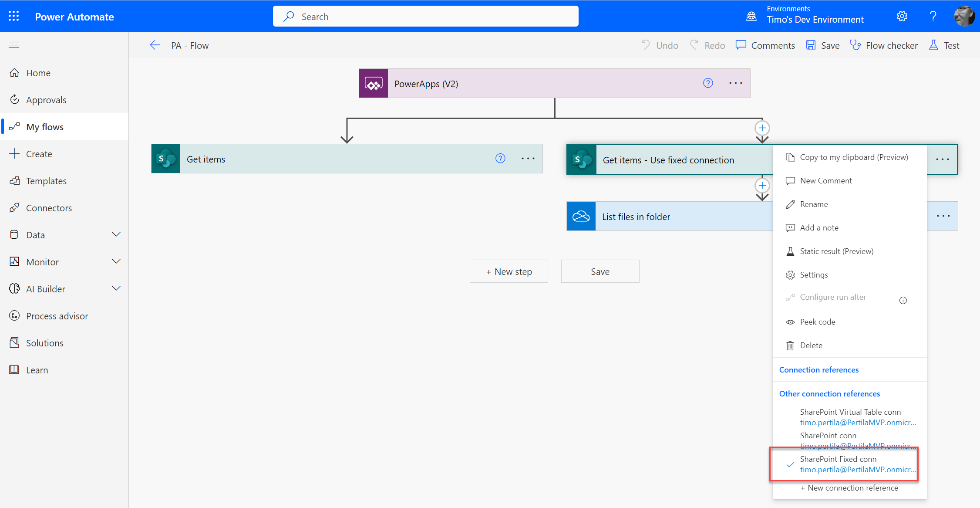Open the Comments pane from the toolbar
The width and height of the screenshot is (980, 508).
click(x=765, y=45)
